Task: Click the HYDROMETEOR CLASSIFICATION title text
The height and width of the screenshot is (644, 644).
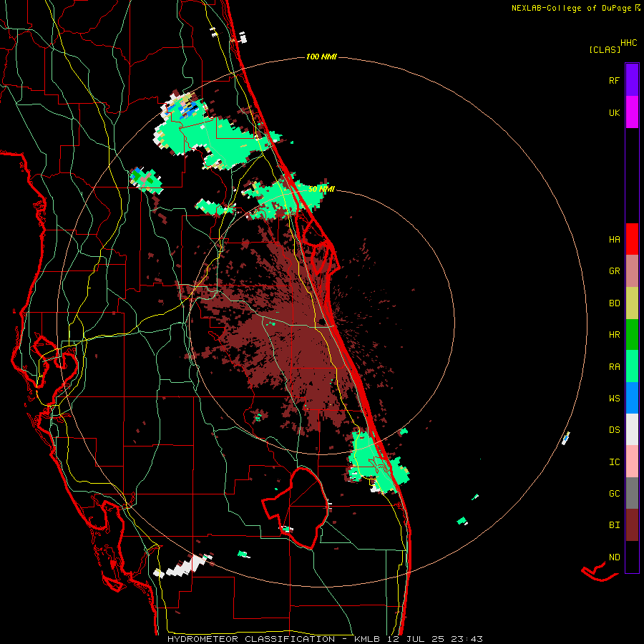Action: tap(251, 639)
